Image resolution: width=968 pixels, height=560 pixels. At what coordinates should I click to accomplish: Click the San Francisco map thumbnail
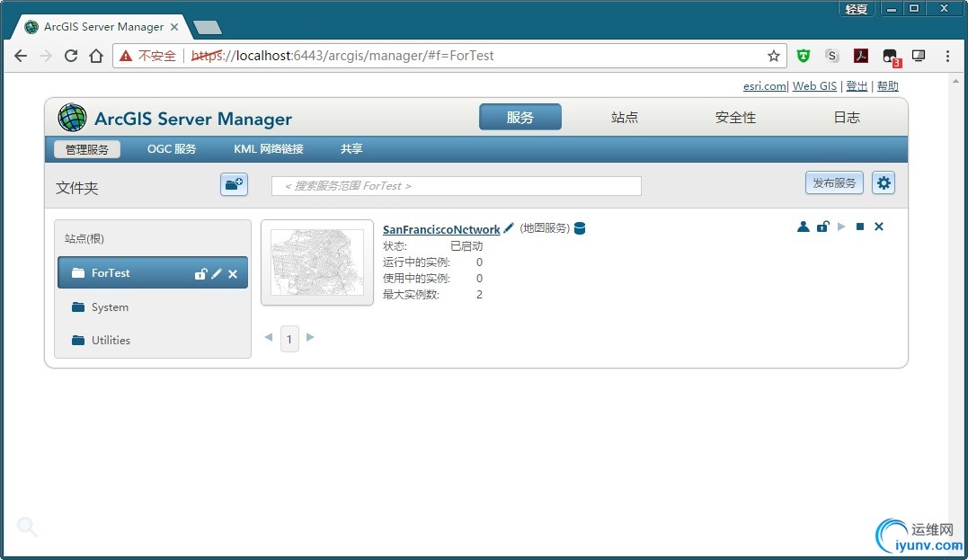pyautogui.click(x=317, y=262)
